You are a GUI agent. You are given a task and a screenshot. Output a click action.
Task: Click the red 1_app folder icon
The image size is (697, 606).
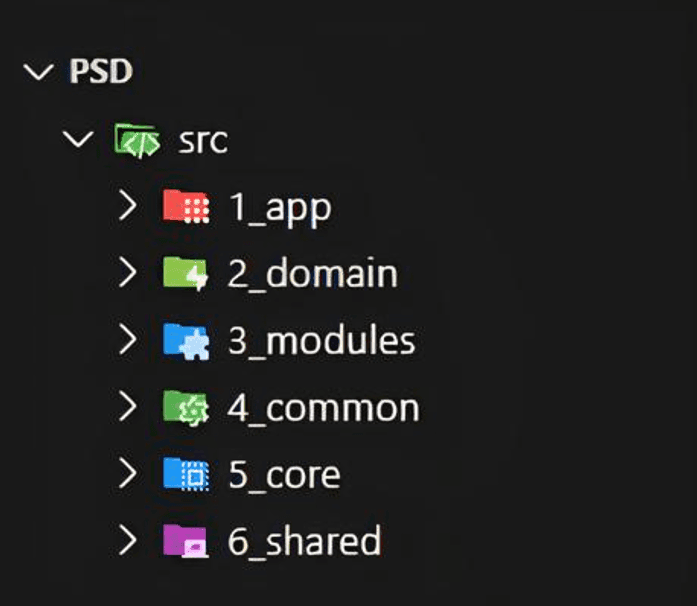[185, 207]
